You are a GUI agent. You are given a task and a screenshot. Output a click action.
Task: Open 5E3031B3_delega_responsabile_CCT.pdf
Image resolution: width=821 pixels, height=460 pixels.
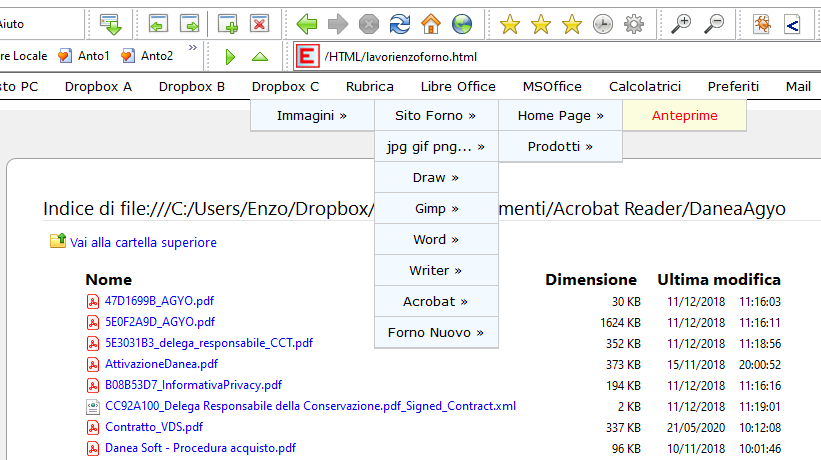[209, 343]
